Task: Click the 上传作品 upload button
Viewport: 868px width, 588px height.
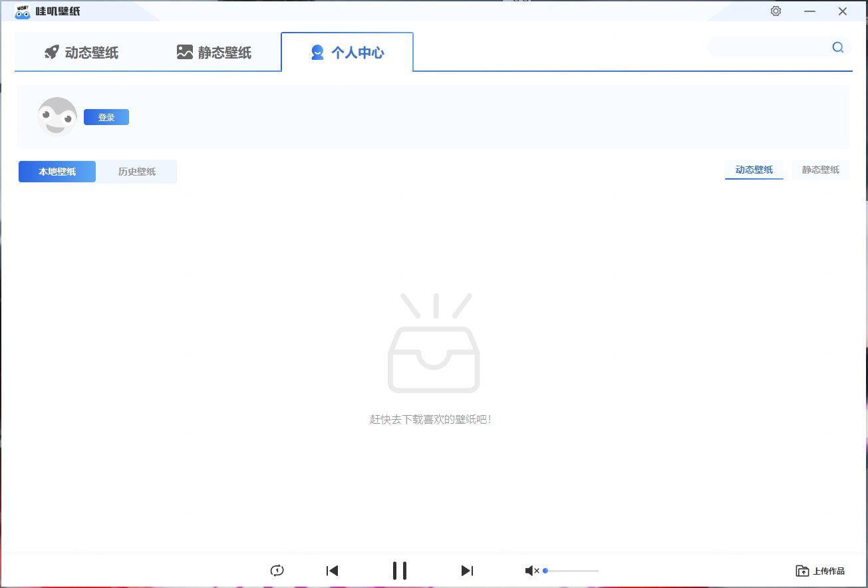Action: tap(820, 571)
